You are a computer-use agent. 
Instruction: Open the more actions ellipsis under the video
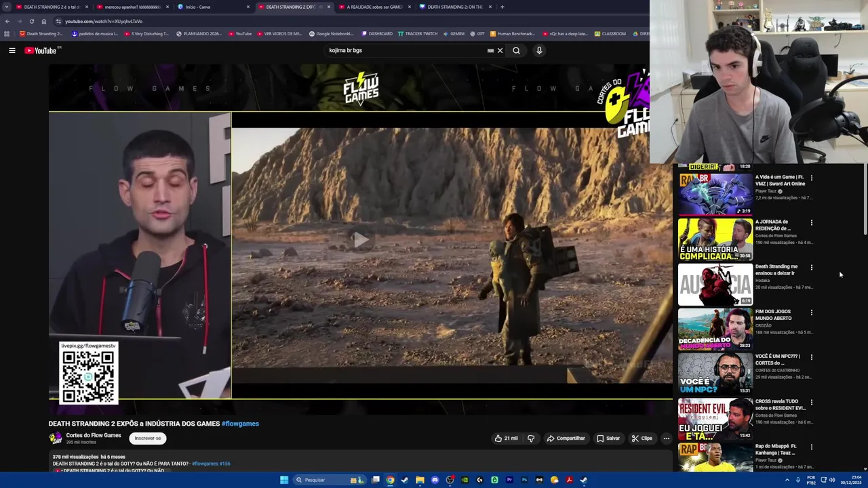pyautogui.click(x=667, y=439)
